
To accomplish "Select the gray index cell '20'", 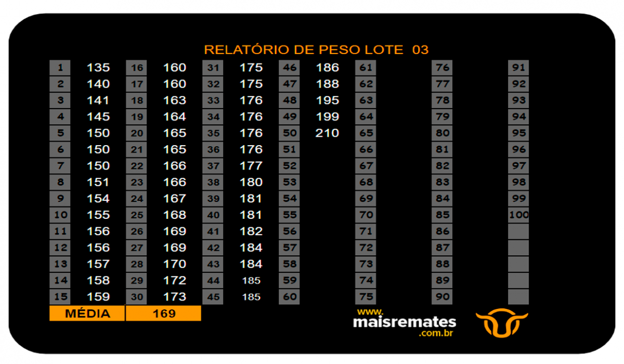I will tap(137, 133).
